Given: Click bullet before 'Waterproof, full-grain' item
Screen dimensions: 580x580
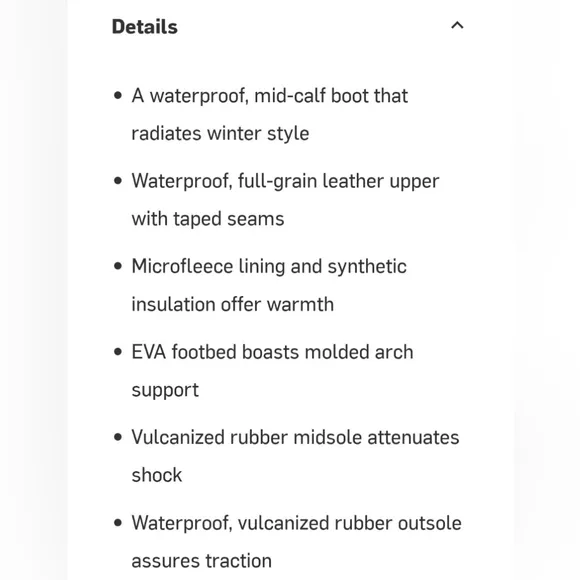Looking at the screenshot, I should 118,181.
